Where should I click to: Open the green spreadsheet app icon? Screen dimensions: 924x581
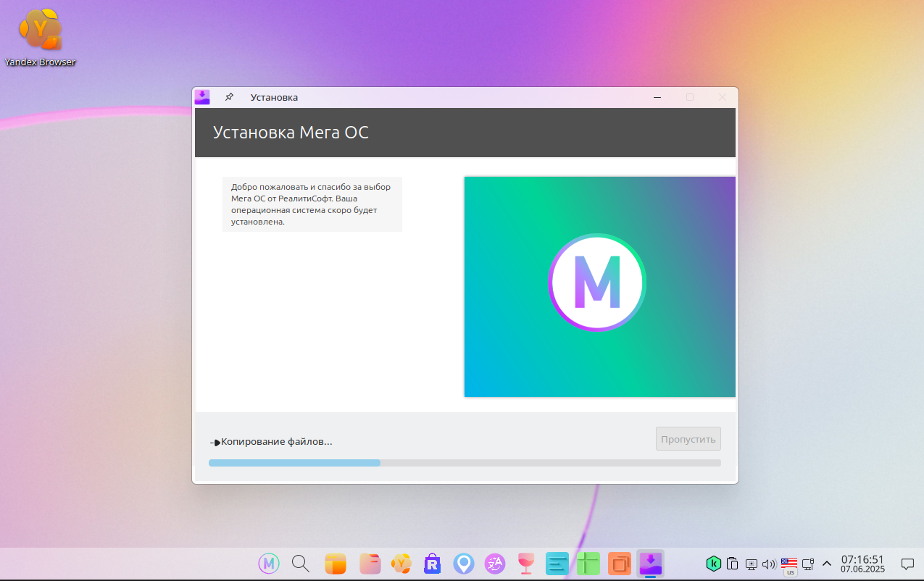588,563
